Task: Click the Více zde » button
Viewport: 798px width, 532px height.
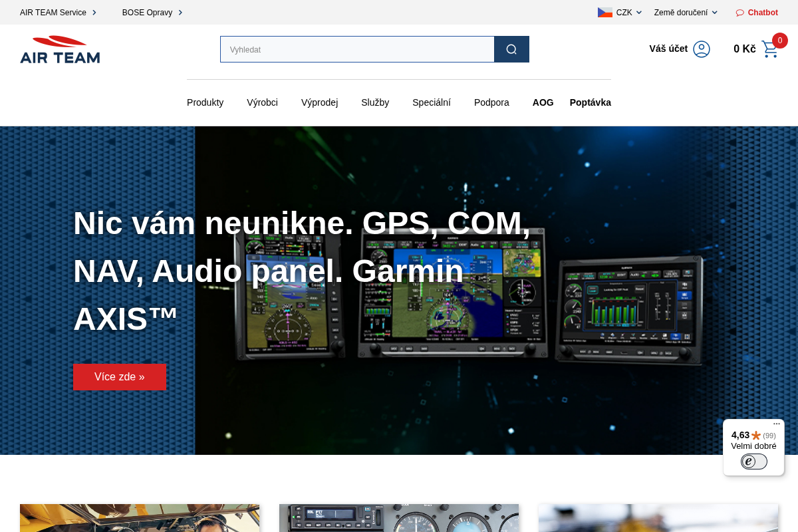Action: pyautogui.click(x=120, y=377)
